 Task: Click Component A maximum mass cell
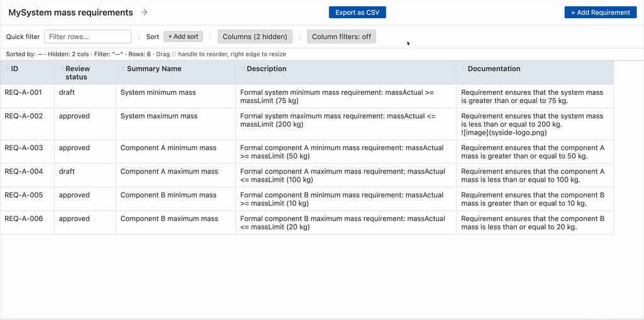click(176, 175)
